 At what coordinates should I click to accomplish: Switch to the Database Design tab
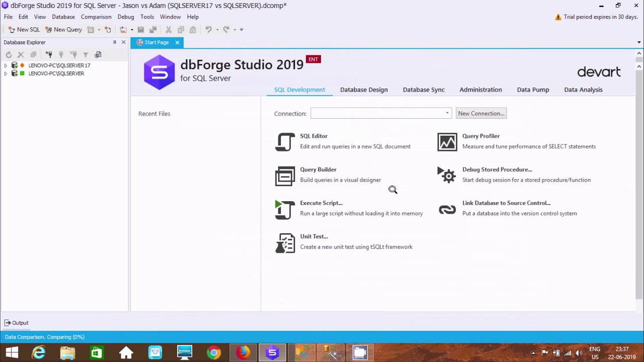(364, 89)
